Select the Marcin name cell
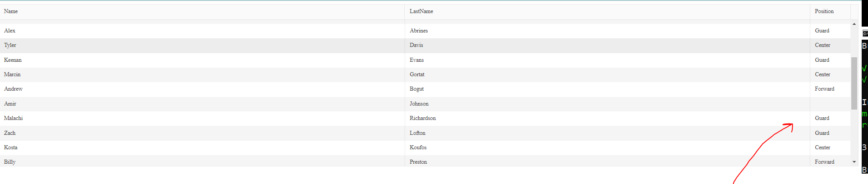This screenshot has width=868, height=184. point(202,74)
